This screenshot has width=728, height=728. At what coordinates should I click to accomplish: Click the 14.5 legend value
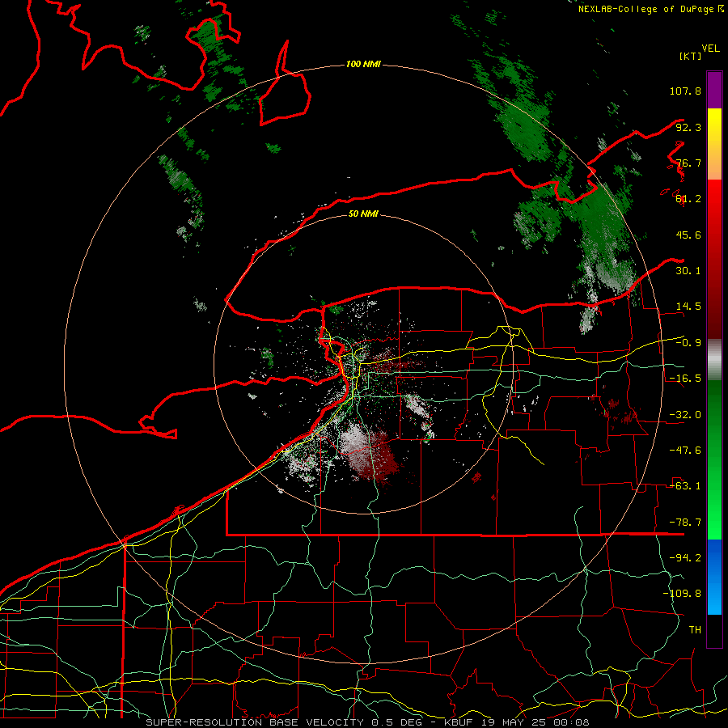click(x=688, y=307)
